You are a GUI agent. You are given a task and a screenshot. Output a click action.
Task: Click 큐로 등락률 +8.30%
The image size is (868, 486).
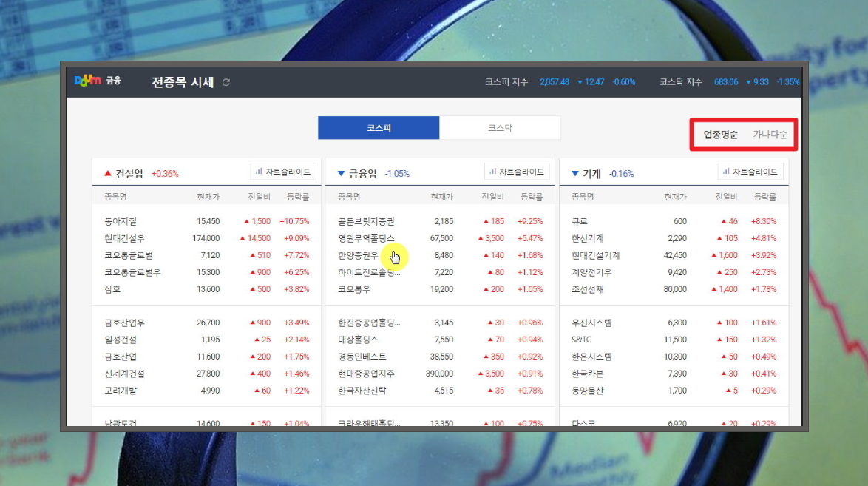pyautogui.click(x=763, y=221)
